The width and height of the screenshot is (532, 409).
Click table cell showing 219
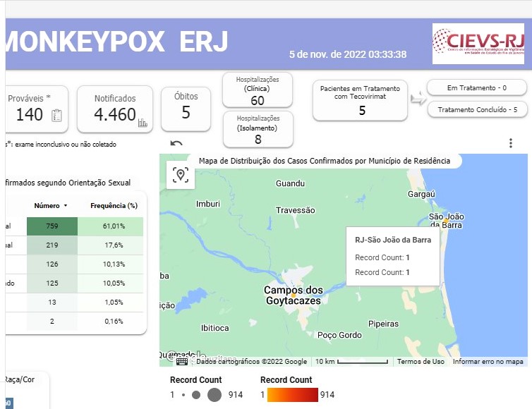click(x=52, y=245)
